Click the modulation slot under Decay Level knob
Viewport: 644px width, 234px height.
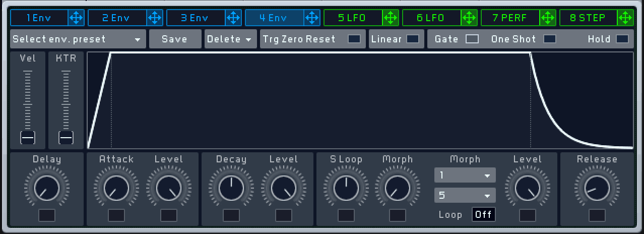(284, 215)
